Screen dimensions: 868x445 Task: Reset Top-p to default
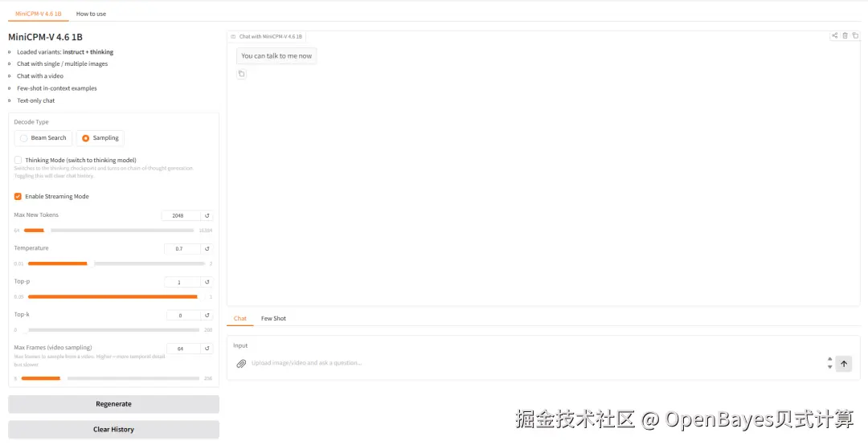[x=207, y=282]
